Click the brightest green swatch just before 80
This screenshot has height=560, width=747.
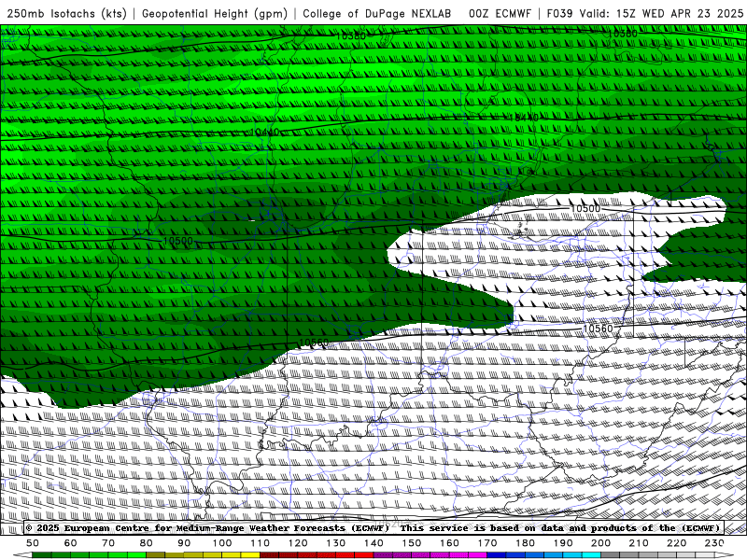(136, 555)
